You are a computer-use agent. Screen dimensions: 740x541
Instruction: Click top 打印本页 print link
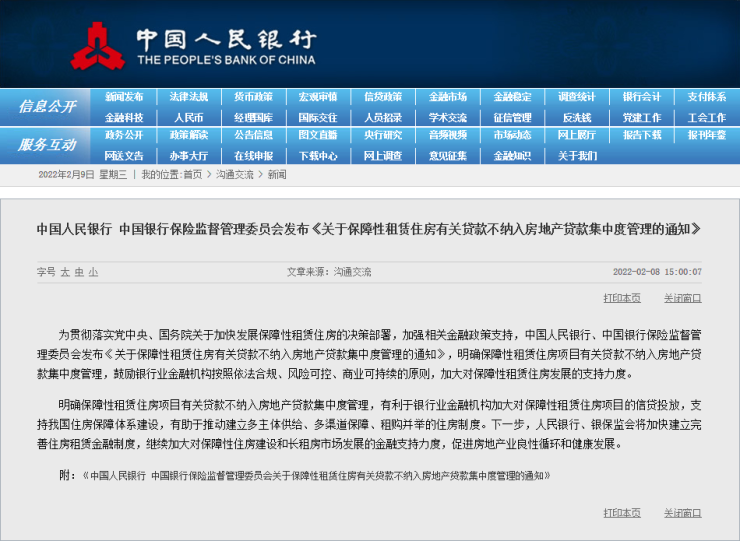pos(621,298)
